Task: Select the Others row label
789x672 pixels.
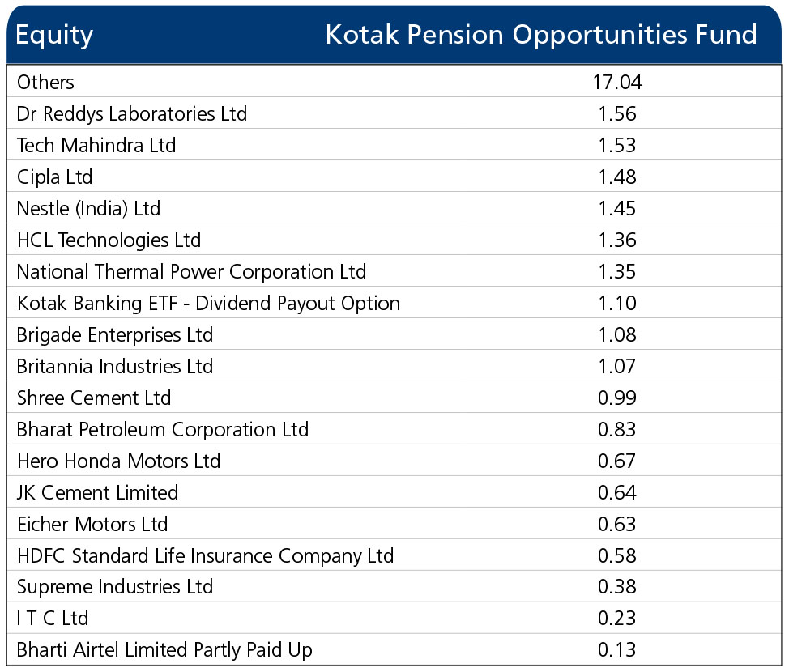Action: pos(45,82)
